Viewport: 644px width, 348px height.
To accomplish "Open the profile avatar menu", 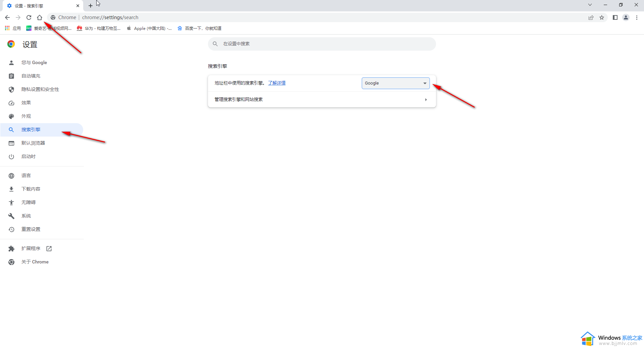I will coord(626,17).
